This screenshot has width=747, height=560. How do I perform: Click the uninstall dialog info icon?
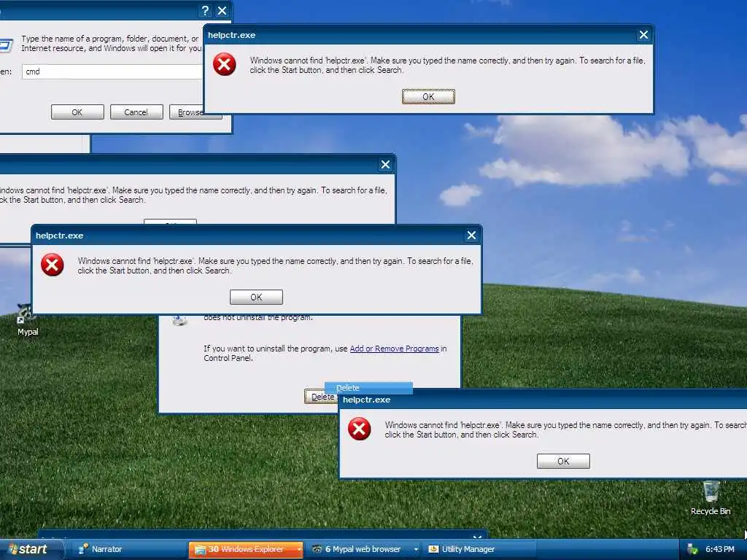(179, 321)
